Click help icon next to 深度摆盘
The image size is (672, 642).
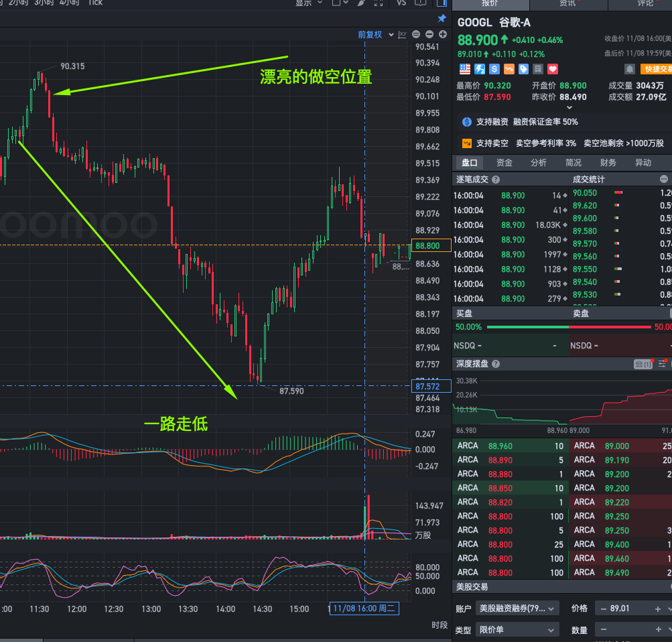[x=496, y=365]
